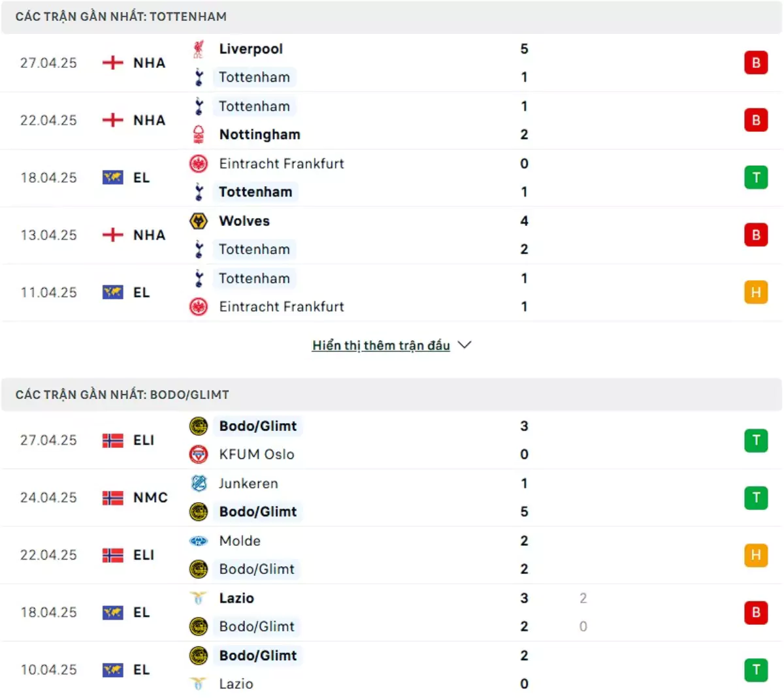Click the green T badge for Frankfurt away match

click(x=756, y=178)
